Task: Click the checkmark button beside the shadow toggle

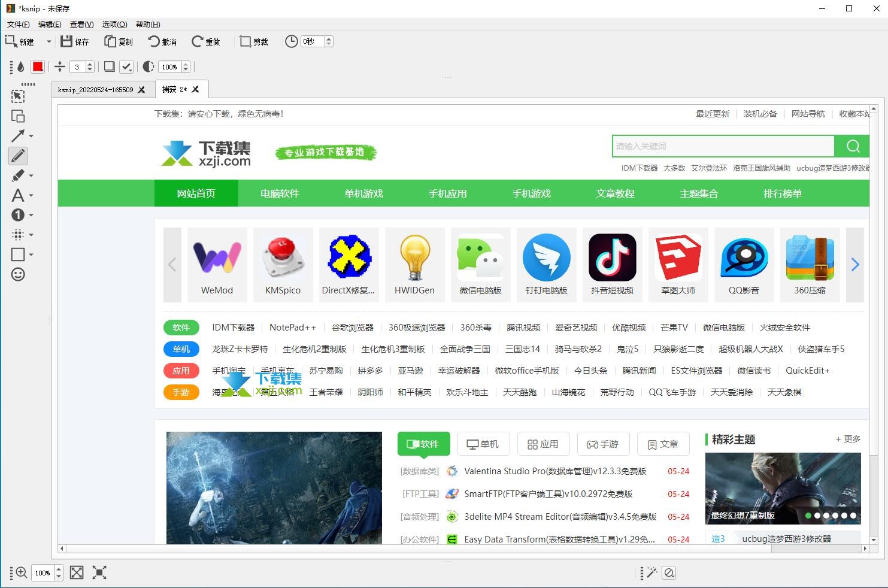Action: point(126,66)
